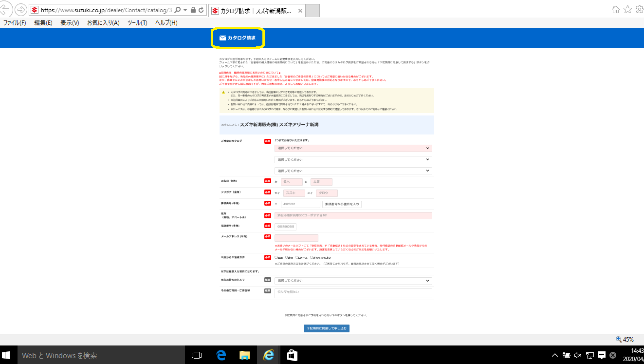Click the security lock icon in address bar
644x364 pixels.
click(193, 10)
